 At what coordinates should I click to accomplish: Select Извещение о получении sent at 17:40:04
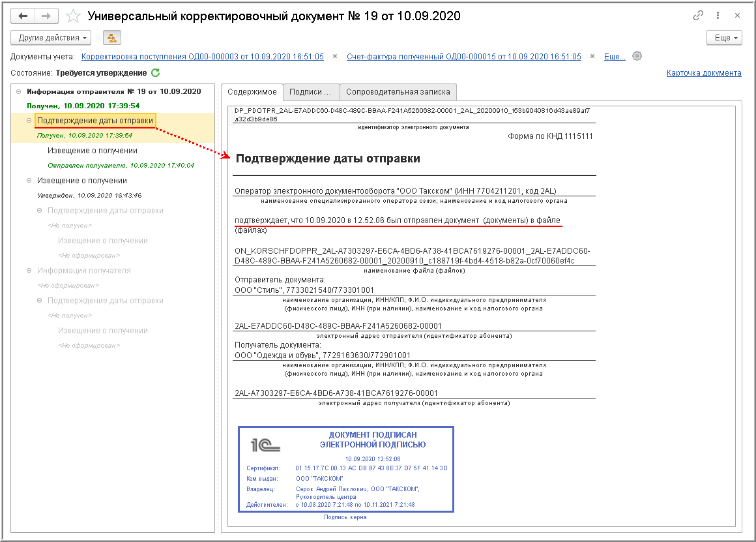pyautogui.click(x=93, y=151)
